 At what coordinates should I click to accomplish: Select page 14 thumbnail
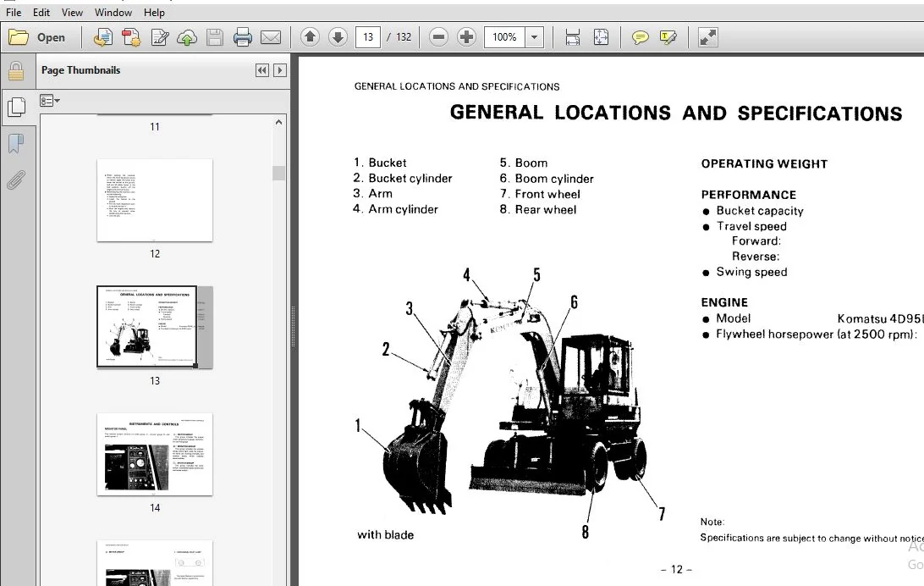tap(154, 455)
